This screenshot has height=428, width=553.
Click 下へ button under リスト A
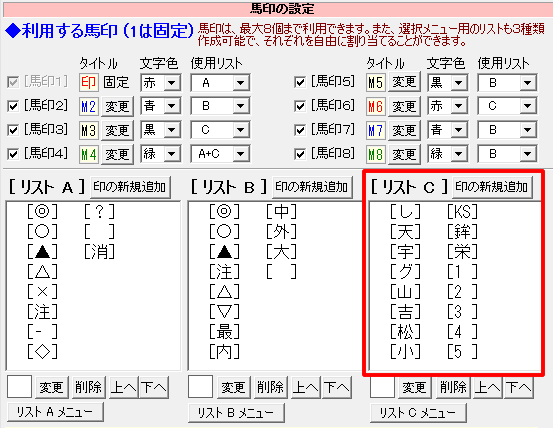click(154, 387)
